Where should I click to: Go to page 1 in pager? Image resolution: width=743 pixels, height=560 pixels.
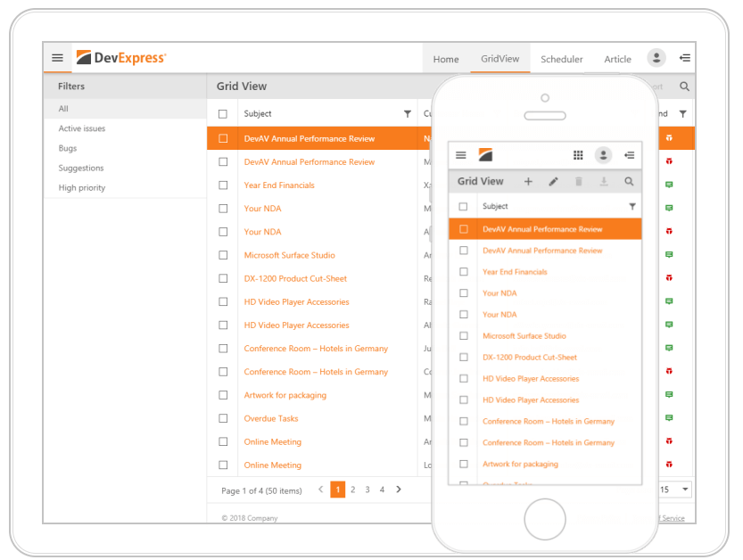click(338, 490)
